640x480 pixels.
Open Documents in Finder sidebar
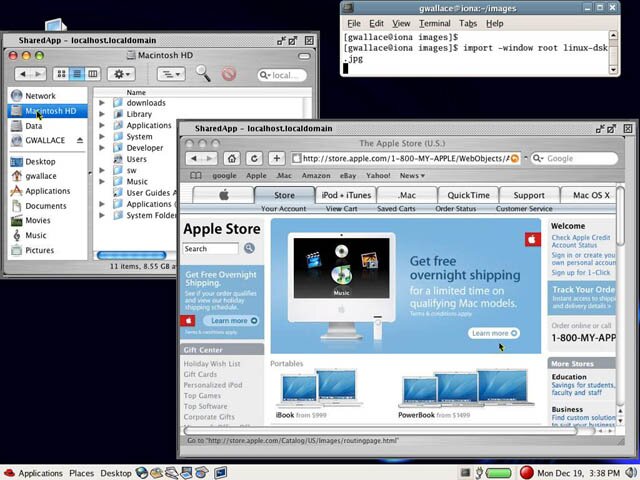(x=47, y=206)
